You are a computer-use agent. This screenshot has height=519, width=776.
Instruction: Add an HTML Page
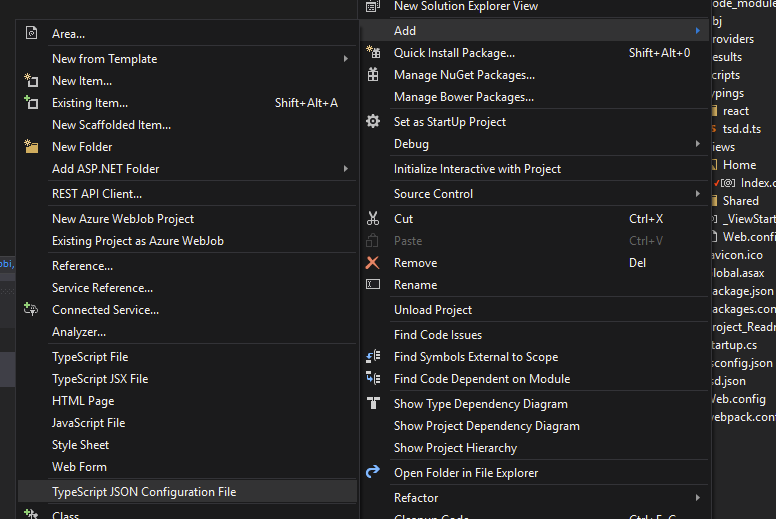point(187,401)
